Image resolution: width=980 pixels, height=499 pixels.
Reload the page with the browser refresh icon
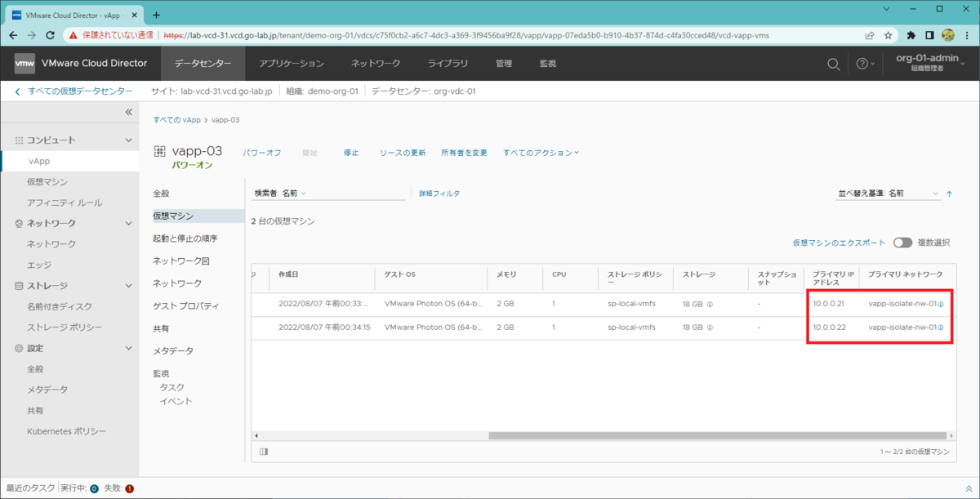(52, 36)
